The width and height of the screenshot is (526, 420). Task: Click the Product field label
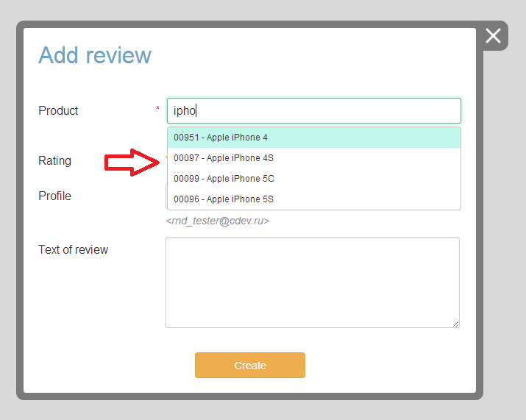[58, 111]
